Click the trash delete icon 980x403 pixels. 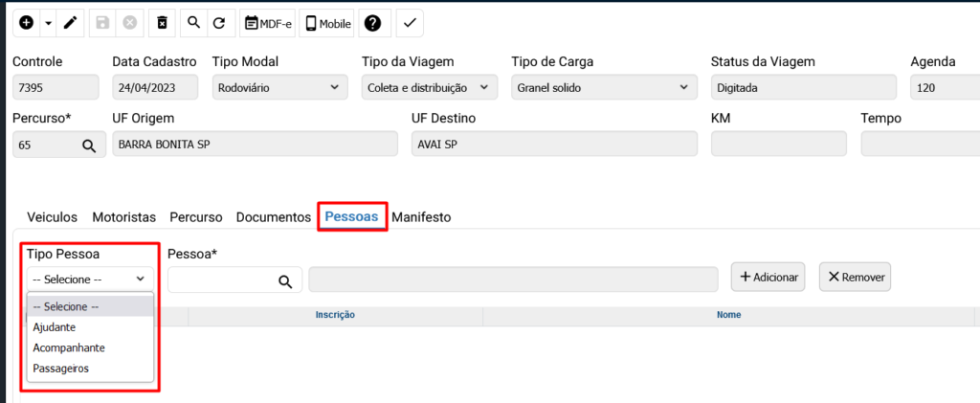click(x=163, y=22)
